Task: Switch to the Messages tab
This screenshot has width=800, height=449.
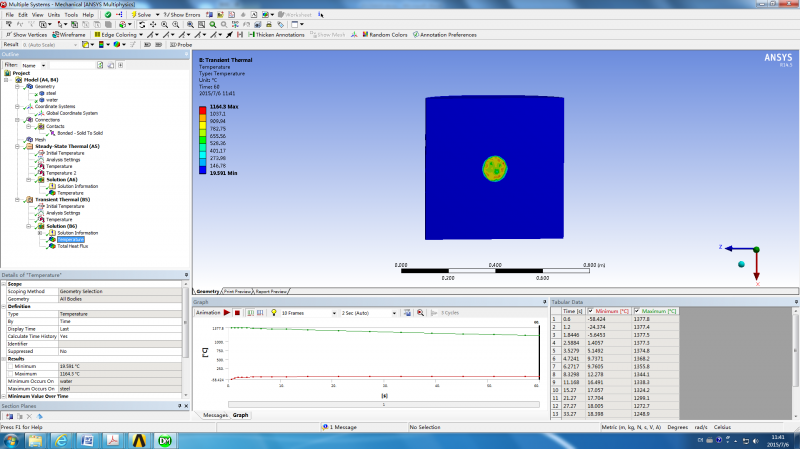Action: [x=215, y=414]
